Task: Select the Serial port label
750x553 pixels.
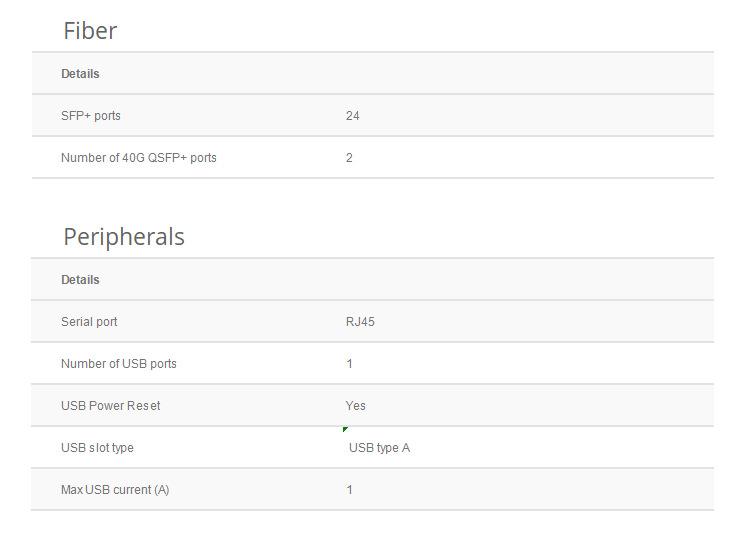Action: [x=89, y=322]
